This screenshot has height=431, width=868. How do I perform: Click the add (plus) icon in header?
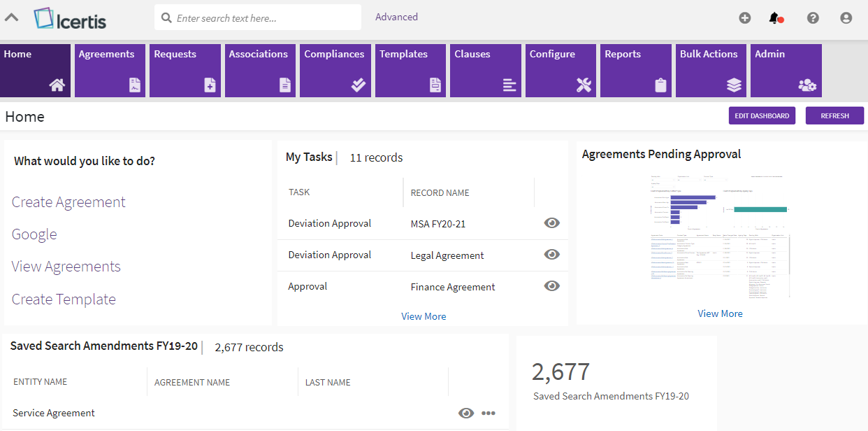744,18
